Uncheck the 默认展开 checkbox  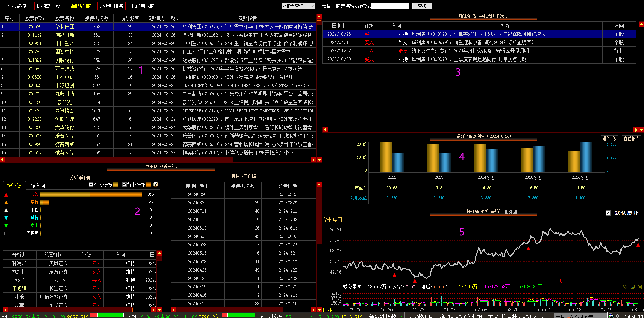click(x=608, y=213)
